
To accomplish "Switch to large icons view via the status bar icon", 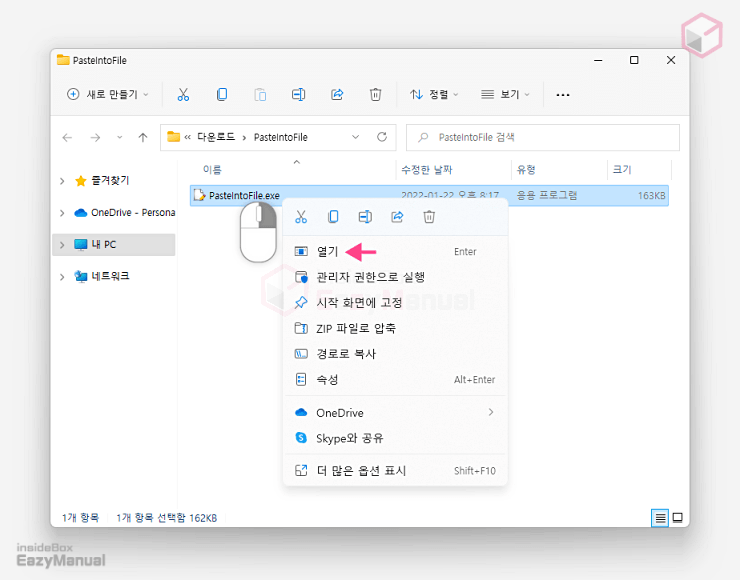I will pos(678,518).
